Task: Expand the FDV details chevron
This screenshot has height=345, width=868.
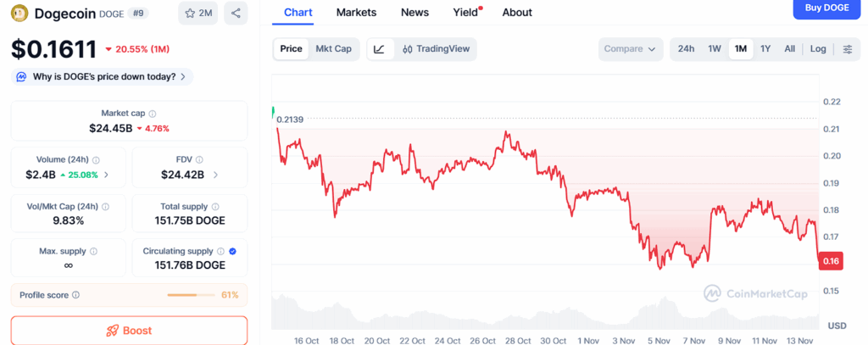Action: [215, 175]
